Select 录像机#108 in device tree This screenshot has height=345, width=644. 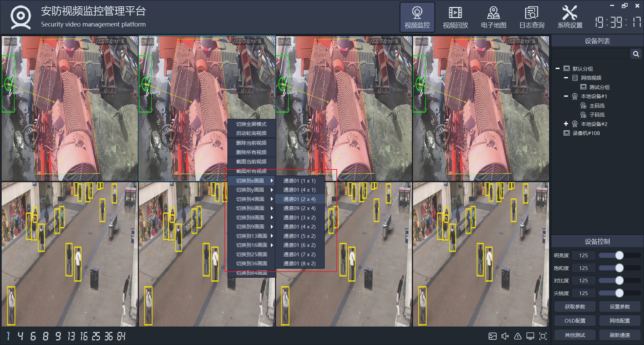tap(586, 133)
